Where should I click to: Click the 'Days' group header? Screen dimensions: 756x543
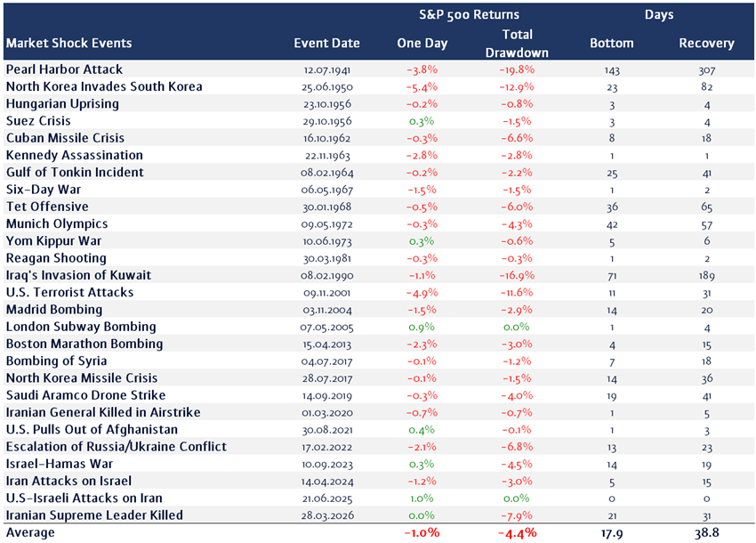pos(659,15)
